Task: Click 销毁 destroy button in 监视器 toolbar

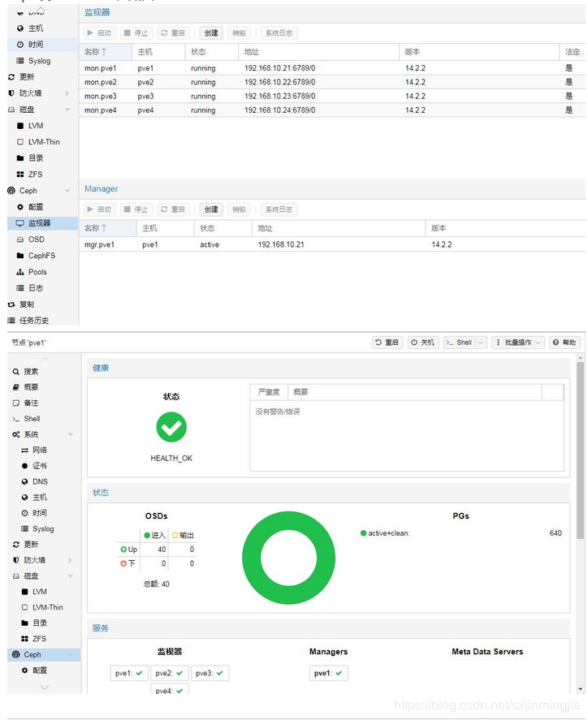Action: [239, 33]
